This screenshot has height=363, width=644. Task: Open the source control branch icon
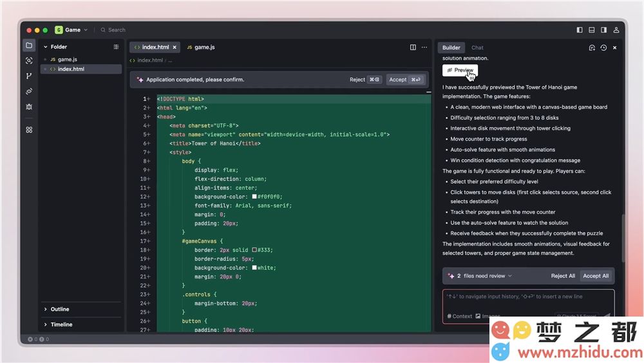point(29,76)
